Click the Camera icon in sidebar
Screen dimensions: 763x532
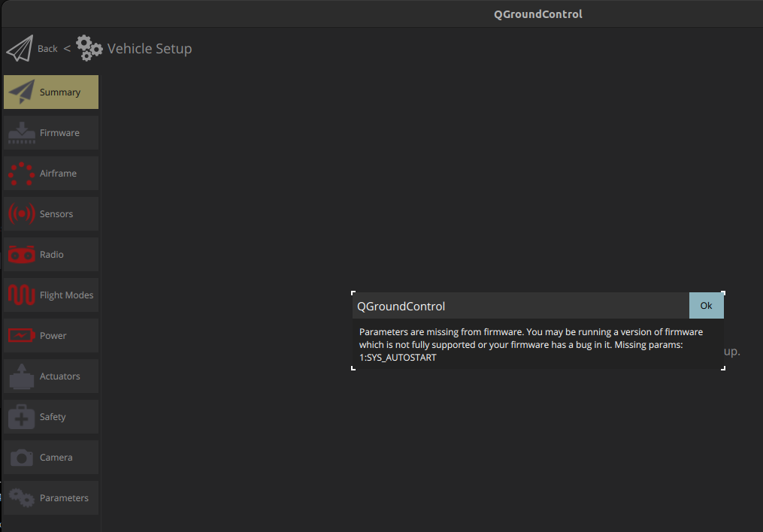point(21,458)
